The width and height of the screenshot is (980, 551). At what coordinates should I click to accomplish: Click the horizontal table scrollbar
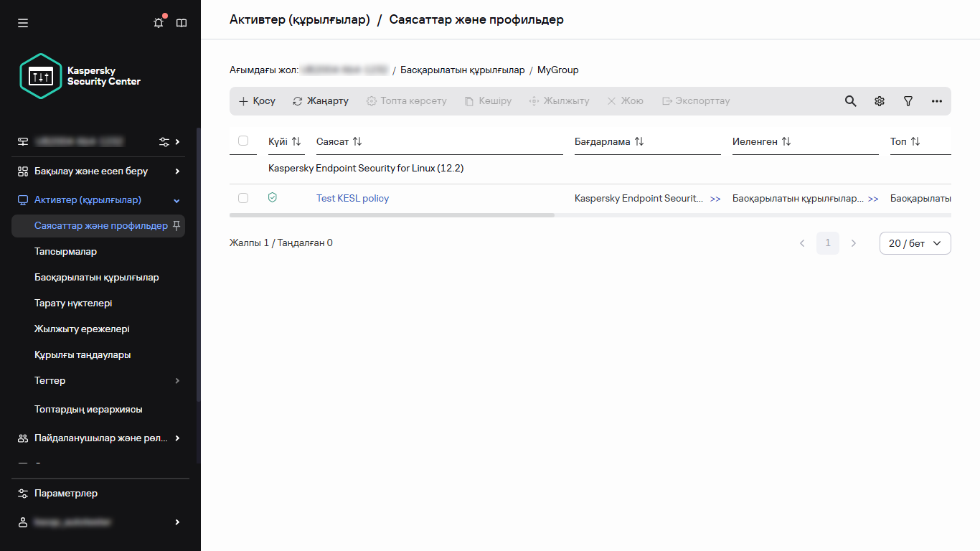click(392, 215)
